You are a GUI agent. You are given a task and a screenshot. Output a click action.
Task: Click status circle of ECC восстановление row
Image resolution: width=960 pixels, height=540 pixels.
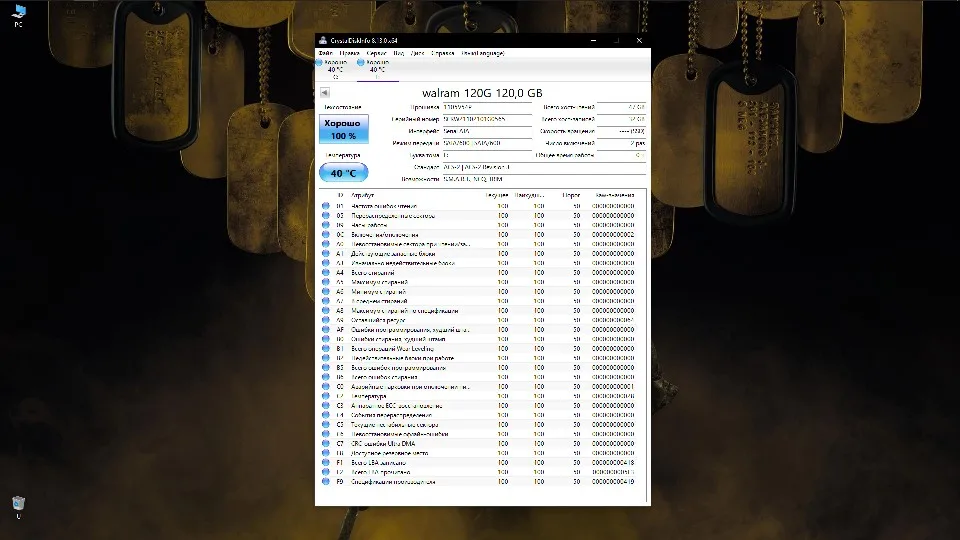[x=326, y=405]
